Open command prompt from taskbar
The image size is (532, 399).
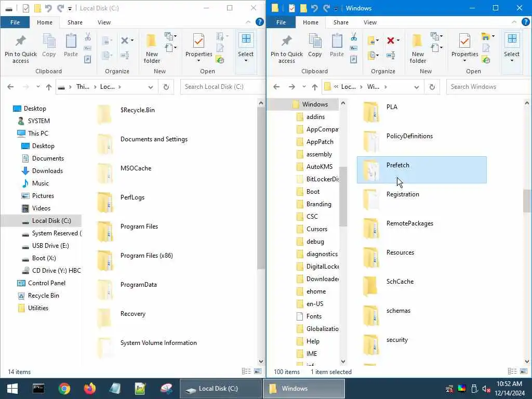pos(38,389)
